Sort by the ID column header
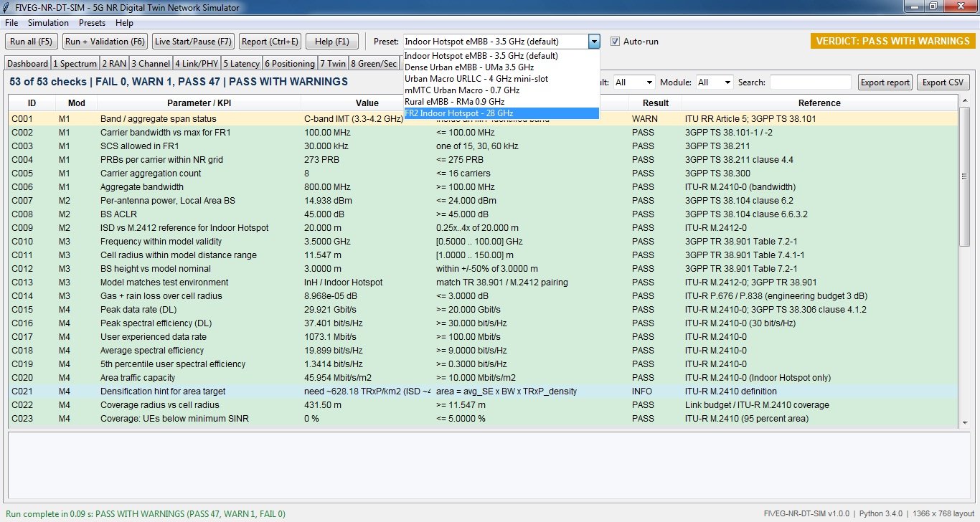Image resolution: width=980 pixels, height=522 pixels. click(x=32, y=103)
